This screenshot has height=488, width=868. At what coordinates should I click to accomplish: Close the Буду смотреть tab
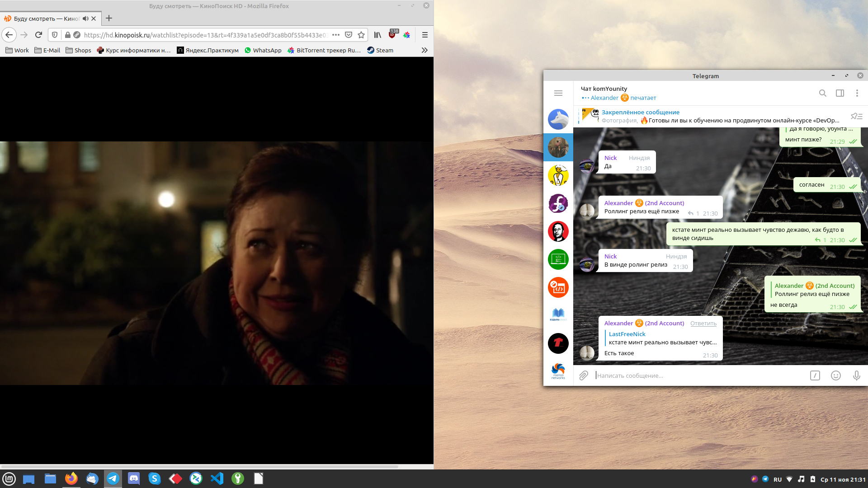[x=94, y=19]
